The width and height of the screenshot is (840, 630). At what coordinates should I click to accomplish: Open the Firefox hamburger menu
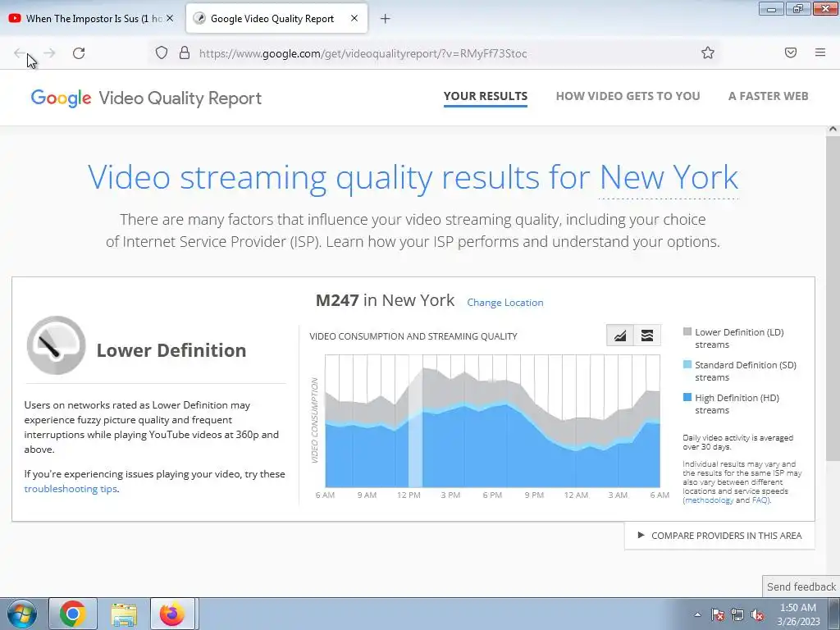(820, 52)
